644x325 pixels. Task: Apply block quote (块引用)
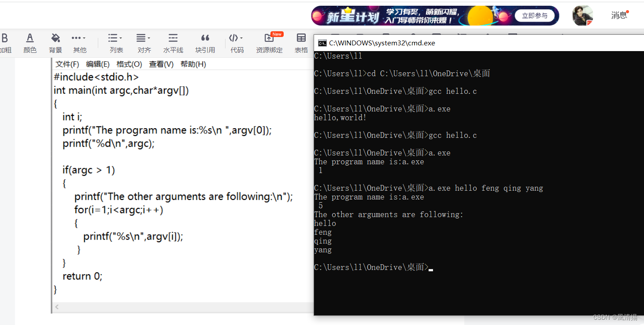click(205, 43)
